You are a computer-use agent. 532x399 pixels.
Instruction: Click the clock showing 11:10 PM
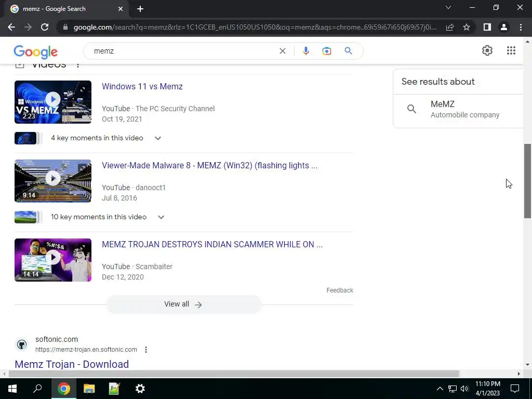[487, 389]
